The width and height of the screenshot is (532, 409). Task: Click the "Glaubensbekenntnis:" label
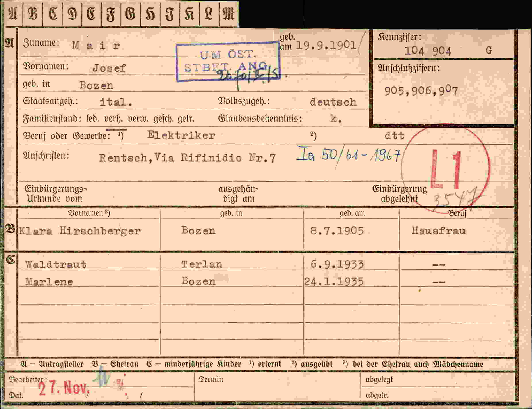coord(260,119)
